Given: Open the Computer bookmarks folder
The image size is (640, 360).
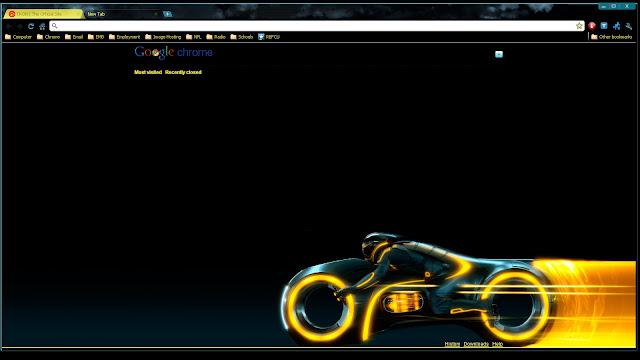Looking at the screenshot, I should [x=18, y=37].
